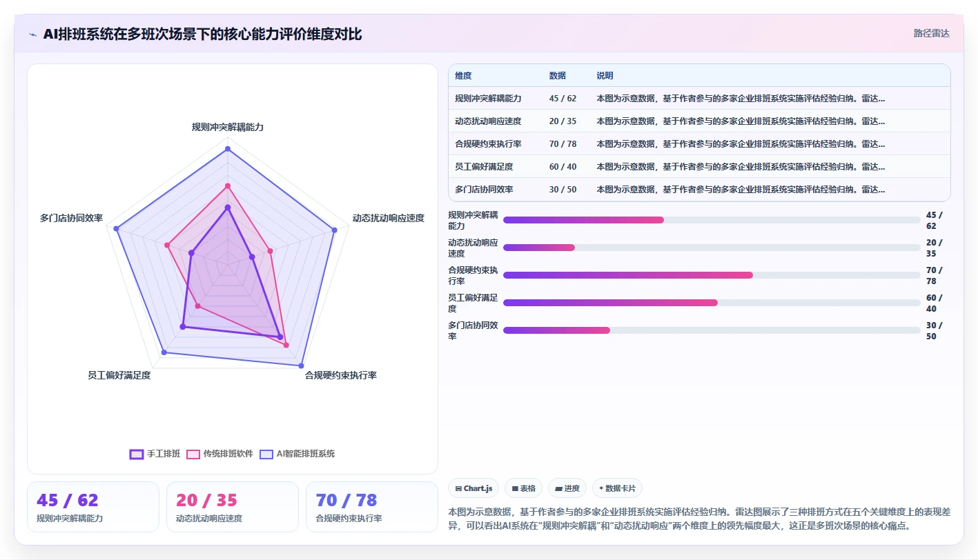Viewport: 978px width, 560px height.
Task: Toggle the 传统排班软件 legend item
Action: click(x=220, y=454)
